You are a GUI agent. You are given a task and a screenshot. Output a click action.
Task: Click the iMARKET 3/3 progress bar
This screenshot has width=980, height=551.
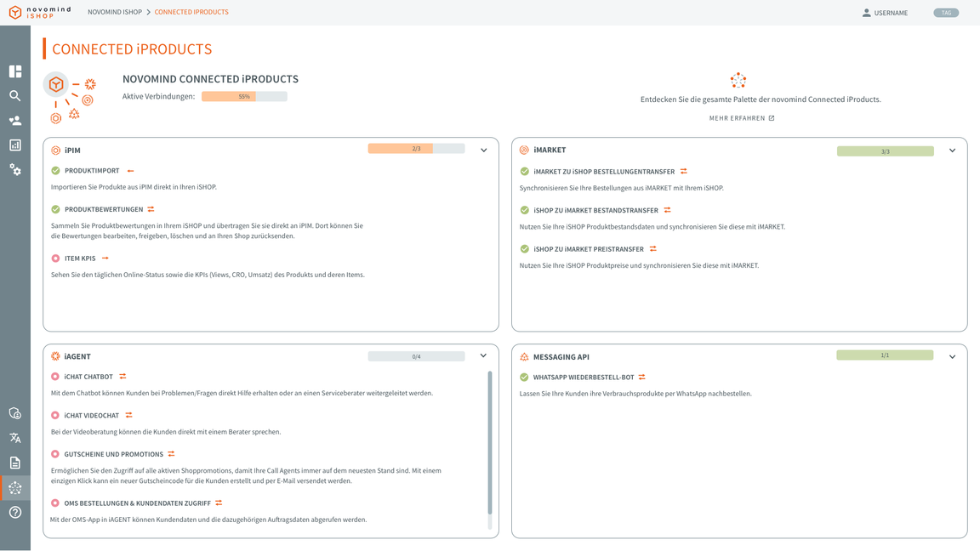[x=885, y=151]
